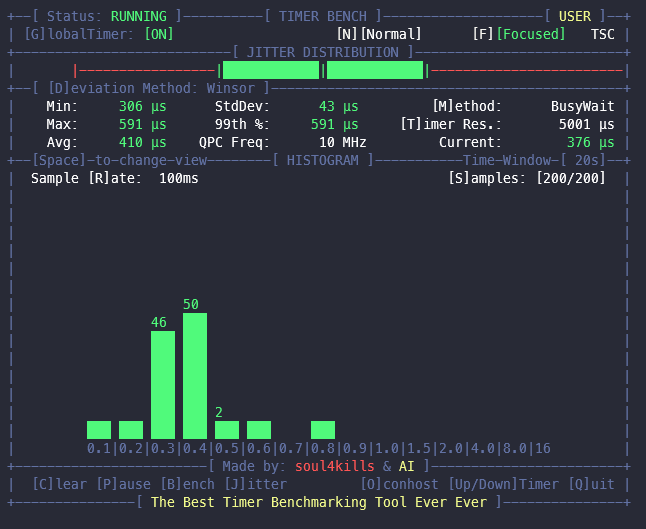Click the 99th % 591 µs value
This screenshot has height=529, width=646.
coord(335,124)
